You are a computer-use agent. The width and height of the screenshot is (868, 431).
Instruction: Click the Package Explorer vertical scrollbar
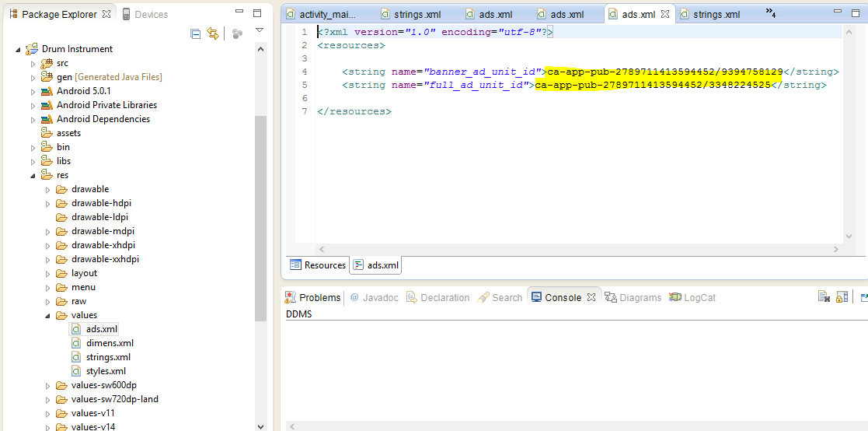[x=260, y=218]
